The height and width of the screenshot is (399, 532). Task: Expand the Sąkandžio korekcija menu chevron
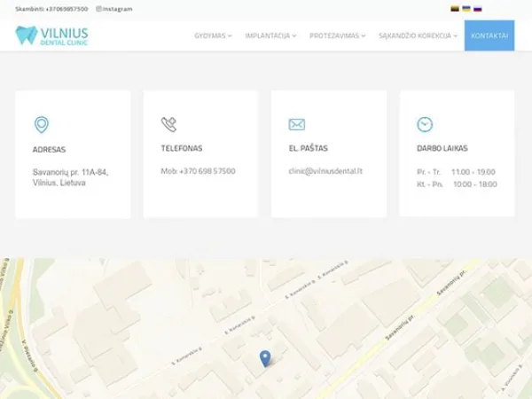[456, 36]
